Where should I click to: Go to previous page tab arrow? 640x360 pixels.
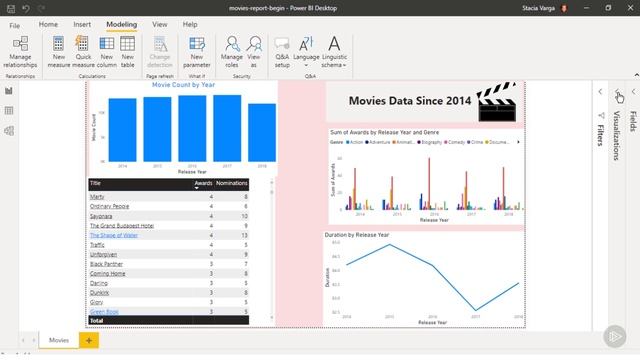23,340
